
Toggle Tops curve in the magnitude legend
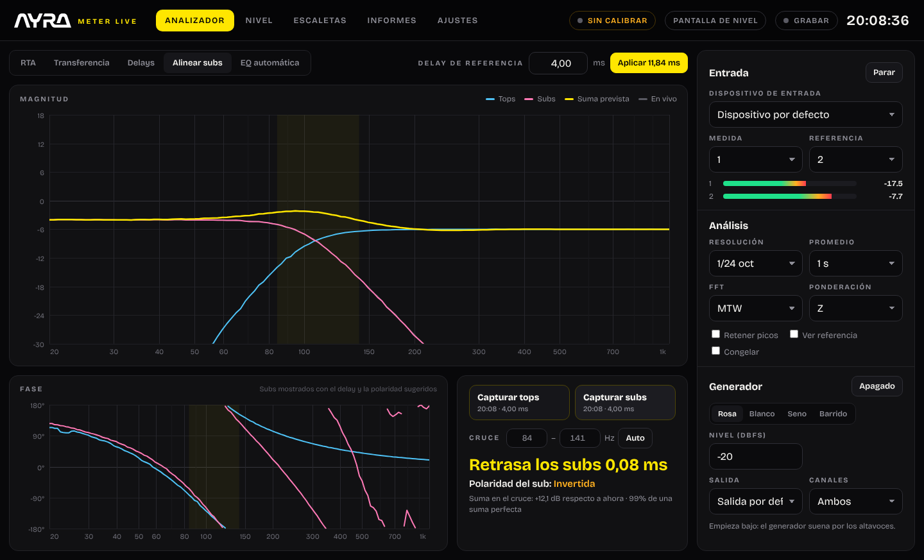pos(501,99)
